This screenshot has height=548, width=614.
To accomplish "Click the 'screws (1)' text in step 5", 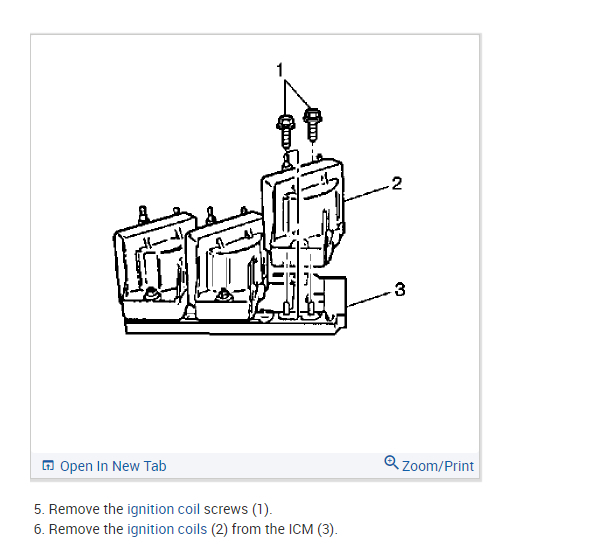I will coord(238,509).
